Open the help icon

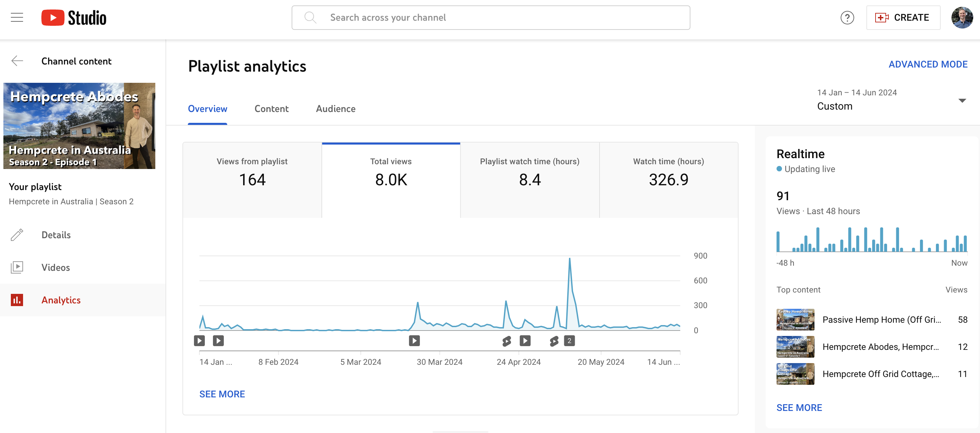coord(847,17)
